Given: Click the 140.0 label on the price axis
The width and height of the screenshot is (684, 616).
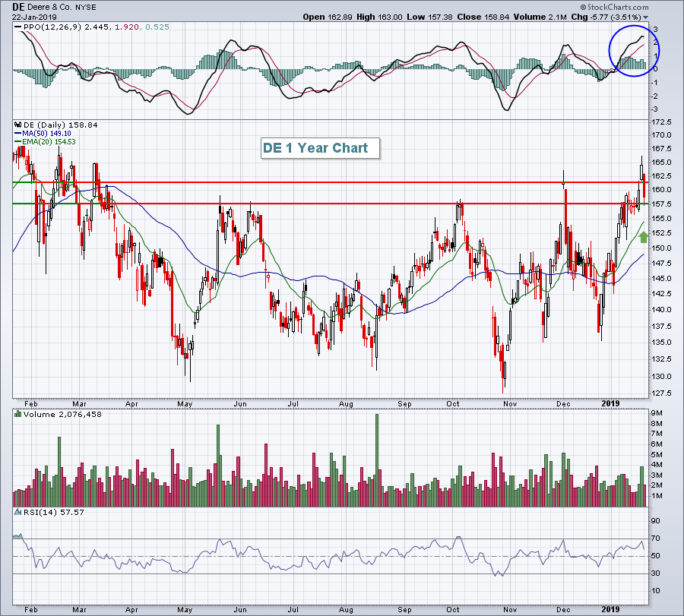Looking at the screenshot, I should tap(661, 310).
